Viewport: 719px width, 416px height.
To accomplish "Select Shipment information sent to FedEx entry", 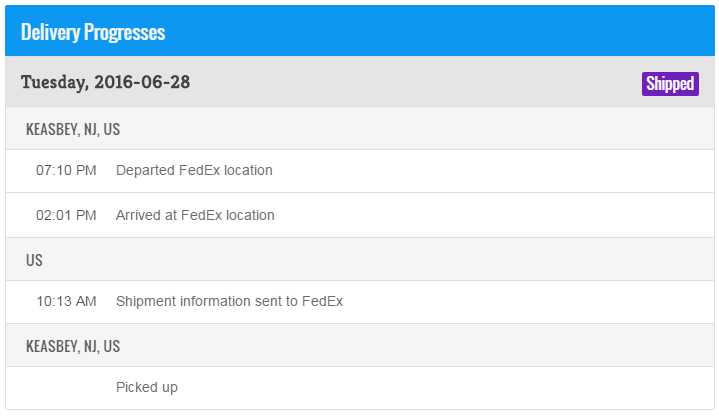I will click(229, 301).
